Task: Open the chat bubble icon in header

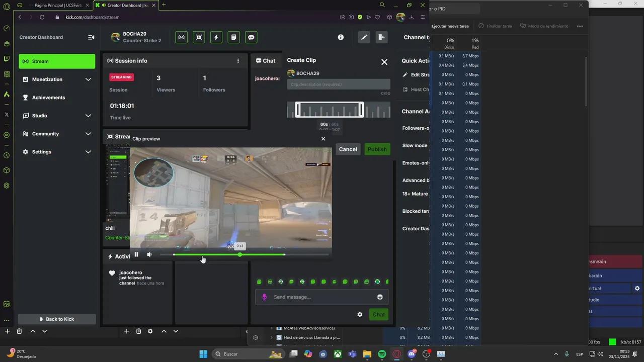Action: click(x=251, y=37)
